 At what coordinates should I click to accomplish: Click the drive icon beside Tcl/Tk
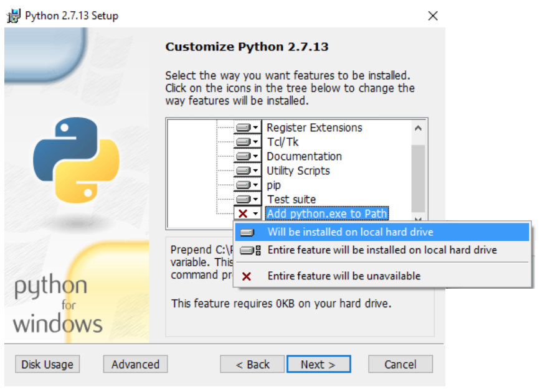[x=247, y=142]
